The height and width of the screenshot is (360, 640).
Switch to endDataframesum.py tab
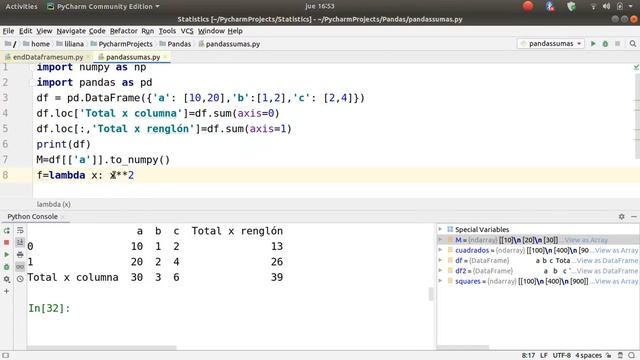pyautogui.click(x=48, y=57)
